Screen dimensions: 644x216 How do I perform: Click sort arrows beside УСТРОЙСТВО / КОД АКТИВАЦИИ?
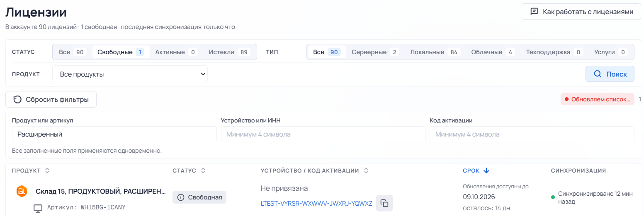pyautogui.click(x=366, y=170)
